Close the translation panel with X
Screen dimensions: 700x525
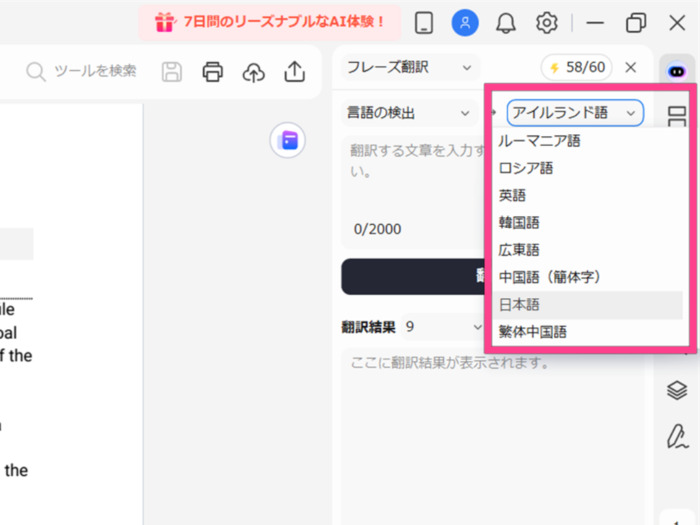click(x=630, y=67)
